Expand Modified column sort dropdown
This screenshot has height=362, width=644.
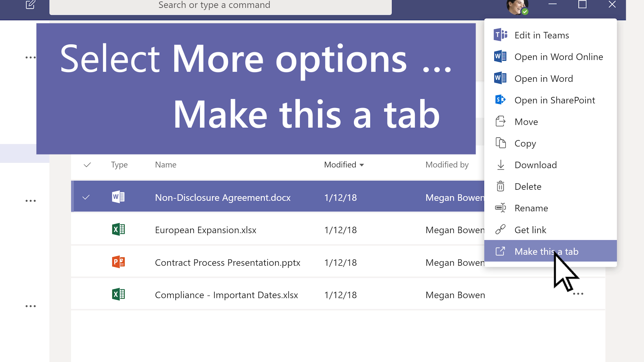(x=363, y=165)
